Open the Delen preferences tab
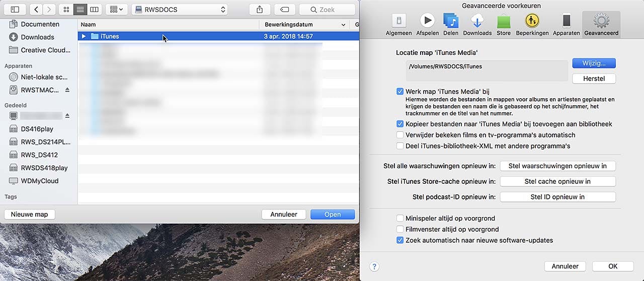This screenshot has width=644, height=281. pos(451,24)
